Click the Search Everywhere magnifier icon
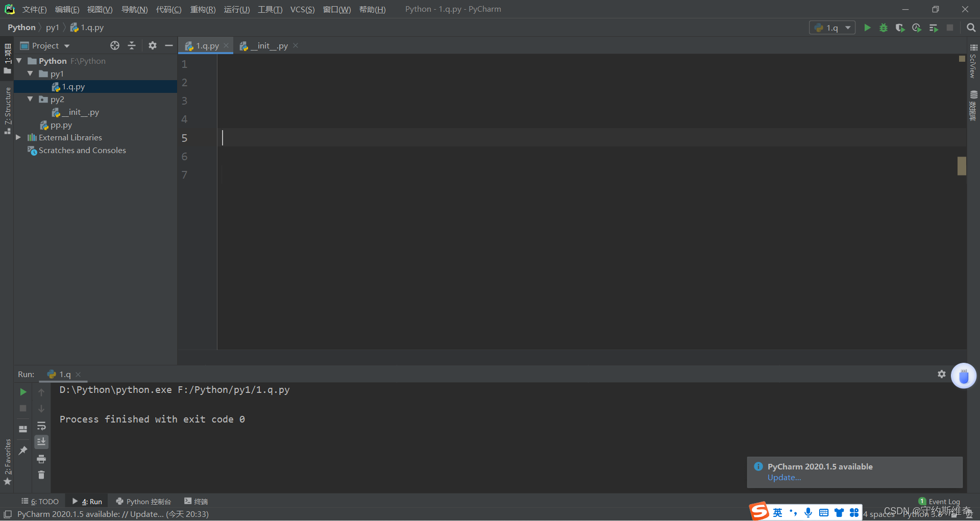 971,28
